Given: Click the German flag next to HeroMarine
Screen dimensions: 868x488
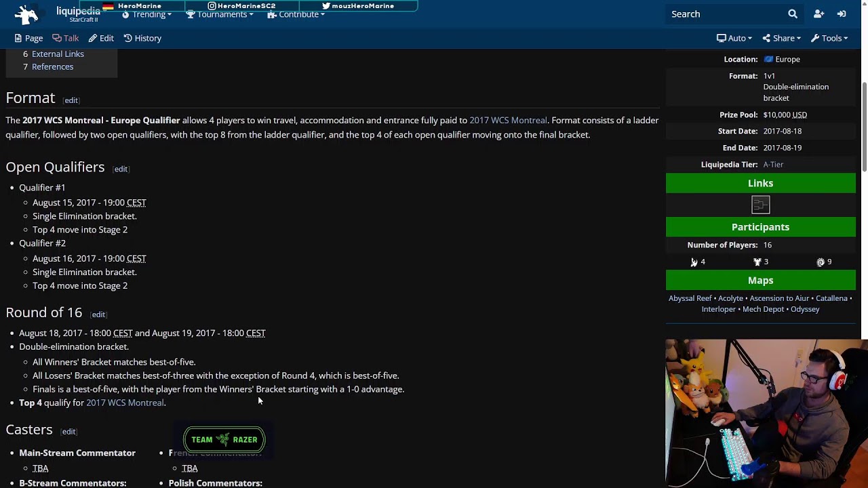Looking at the screenshot, I should pos(108,6).
